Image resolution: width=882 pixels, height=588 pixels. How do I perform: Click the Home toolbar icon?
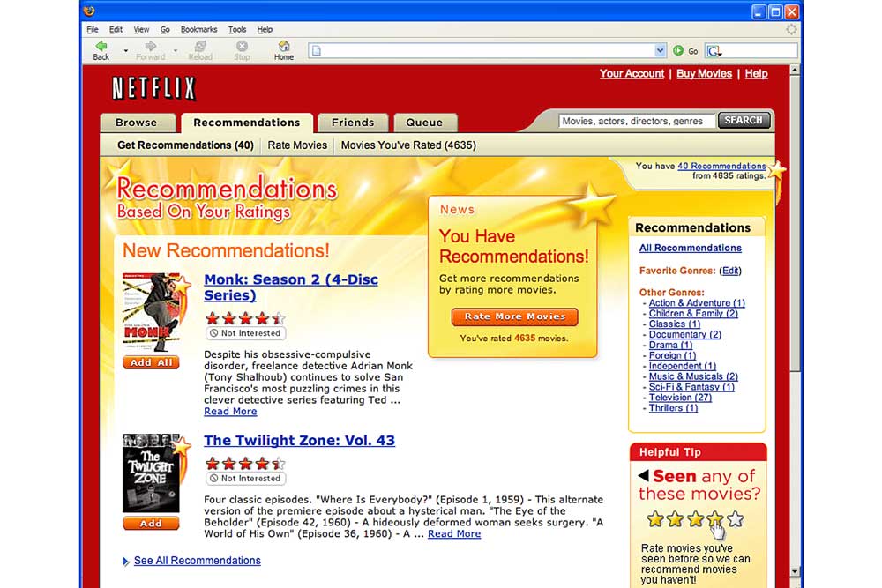click(284, 46)
